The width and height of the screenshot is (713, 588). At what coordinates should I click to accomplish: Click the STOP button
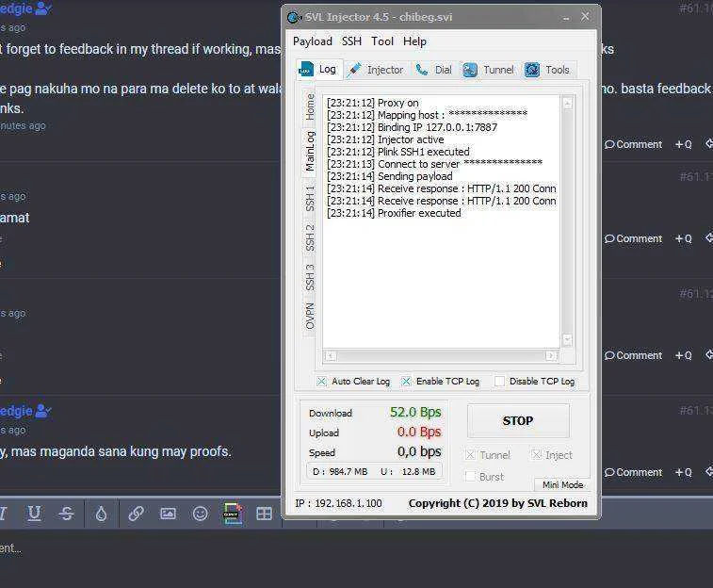(518, 420)
